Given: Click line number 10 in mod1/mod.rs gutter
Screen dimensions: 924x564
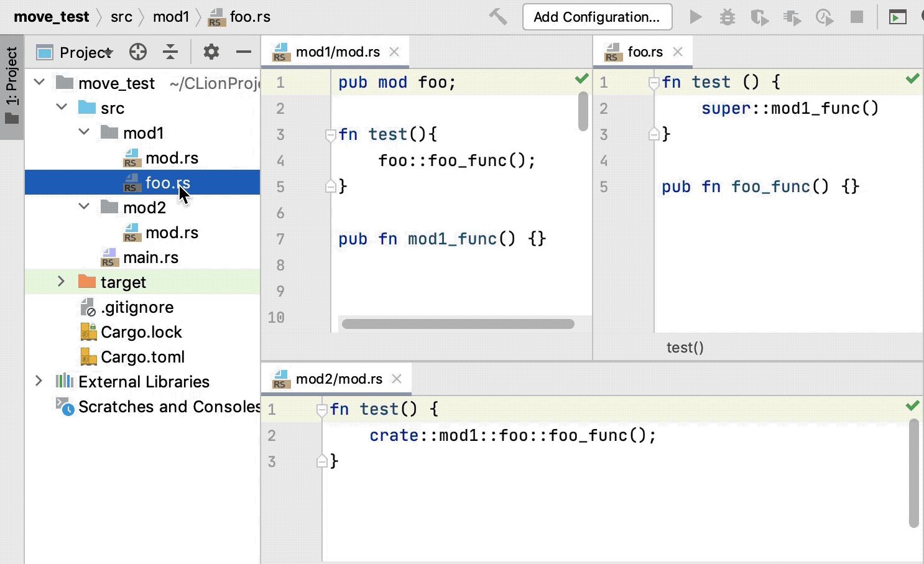Looking at the screenshot, I should [x=276, y=317].
